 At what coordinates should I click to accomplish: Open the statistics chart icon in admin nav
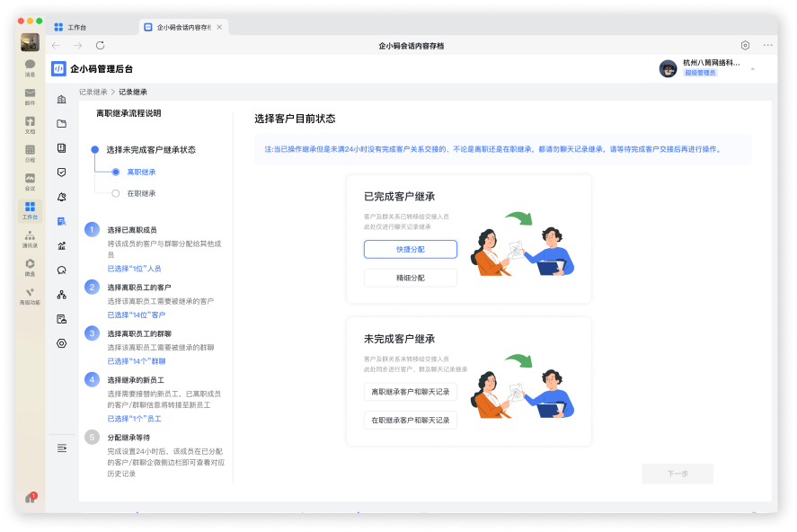(x=61, y=245)
